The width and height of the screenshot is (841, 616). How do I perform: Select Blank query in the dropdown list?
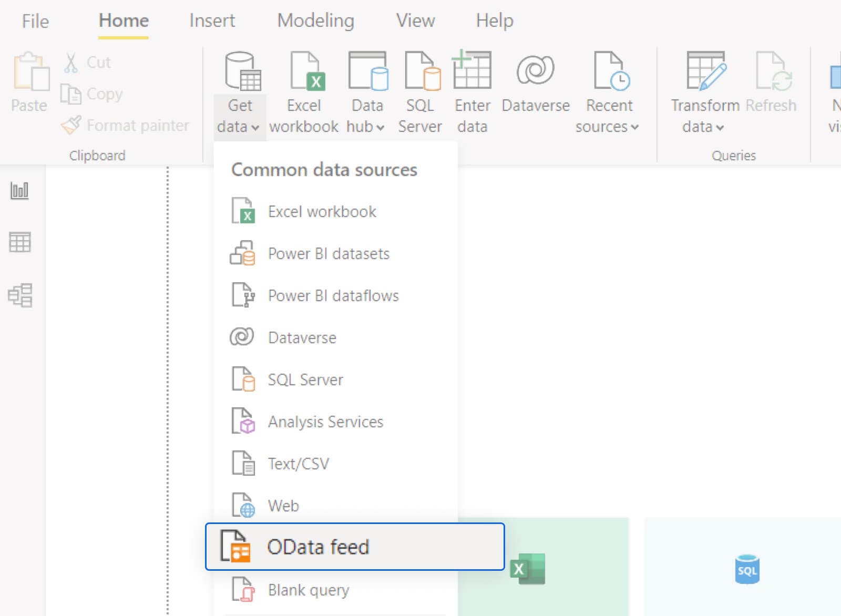point(335,590)
